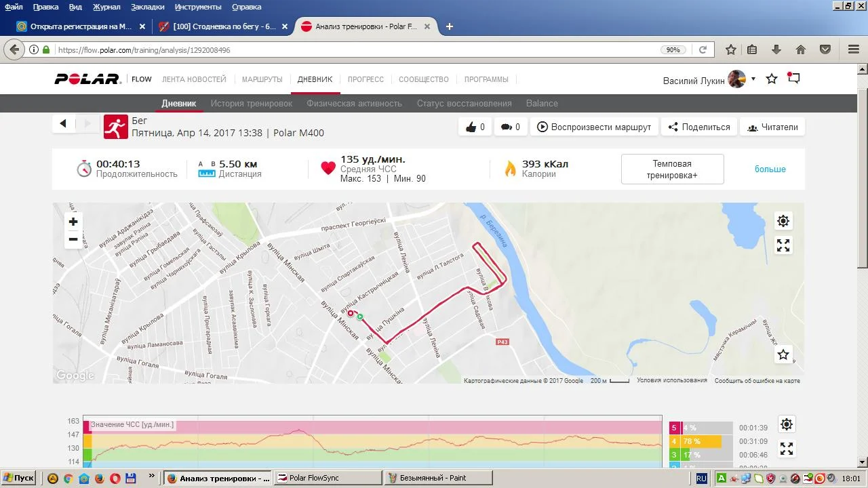Image resolution: width=868 pixels, height=488 pixels.
Task: Close the Анализ тренировки tab
Action: pos(427,26)
